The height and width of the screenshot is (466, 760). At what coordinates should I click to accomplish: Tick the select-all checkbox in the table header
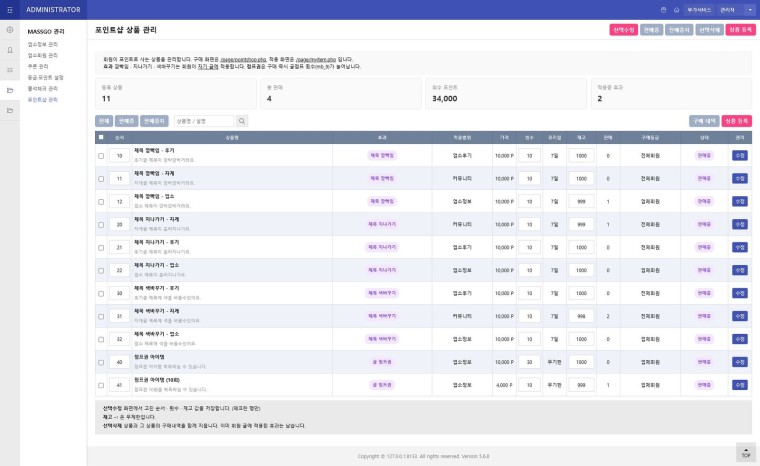(101, 137)
